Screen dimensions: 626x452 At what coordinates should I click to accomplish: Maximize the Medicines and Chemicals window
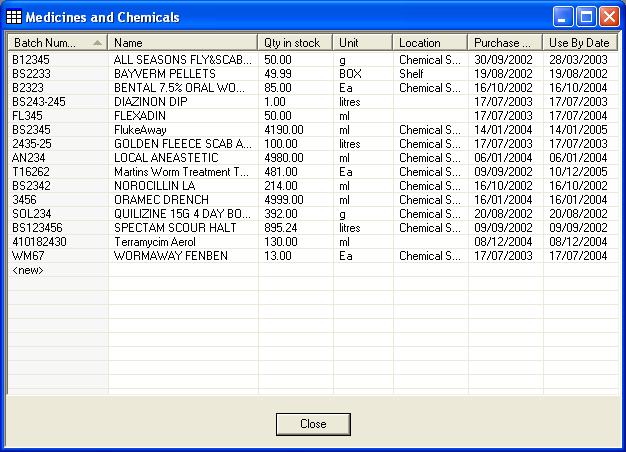click(x=586, y=17)
